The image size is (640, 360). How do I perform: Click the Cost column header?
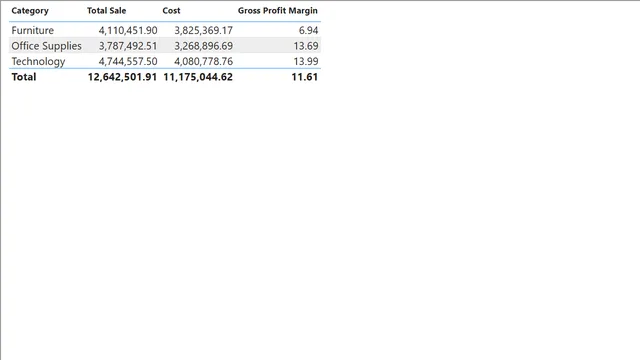[171, 11]
